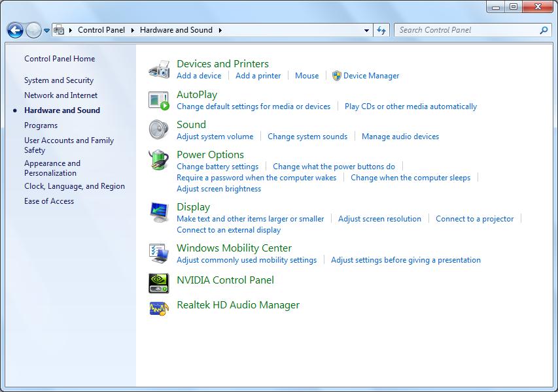Click the search magnifier icon
Screen dimensions: 558x392
coord(544,30)
